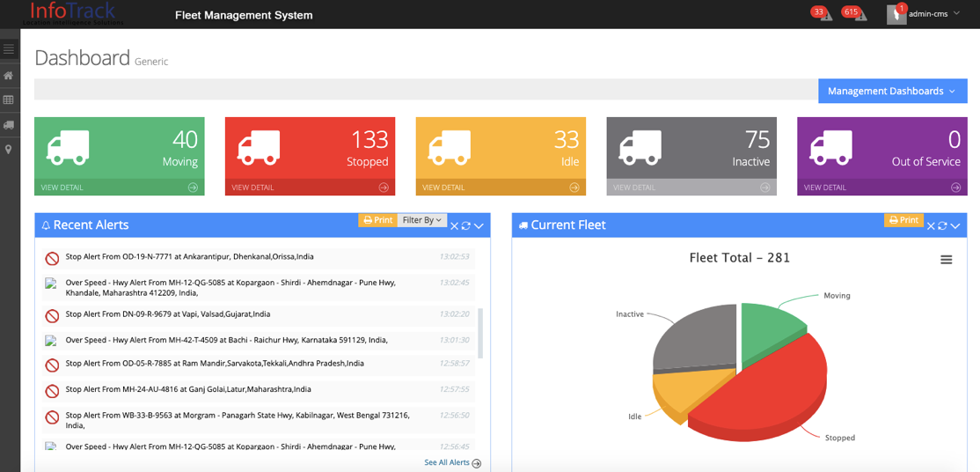Click arrow icon on Out of Service card
This screenshot has width=980, height=472.
pyautogui.click(x=955, y=188)
